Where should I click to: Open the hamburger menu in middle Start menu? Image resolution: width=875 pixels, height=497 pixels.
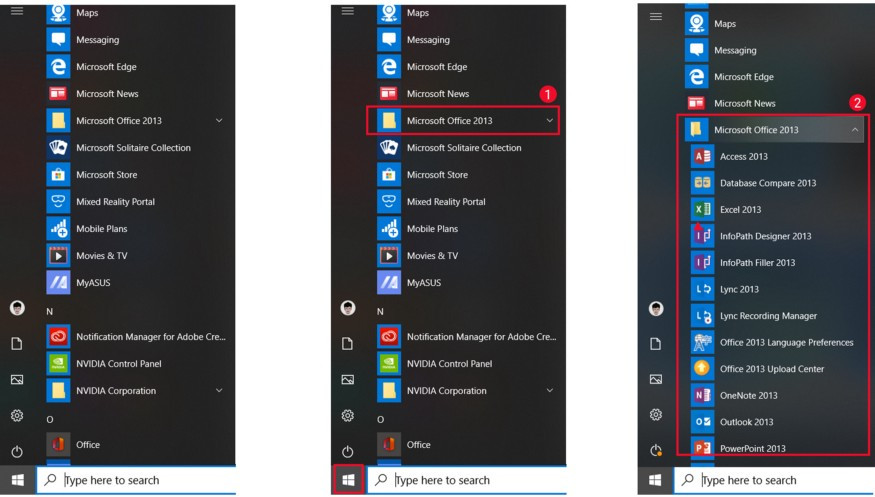[348, 11]
